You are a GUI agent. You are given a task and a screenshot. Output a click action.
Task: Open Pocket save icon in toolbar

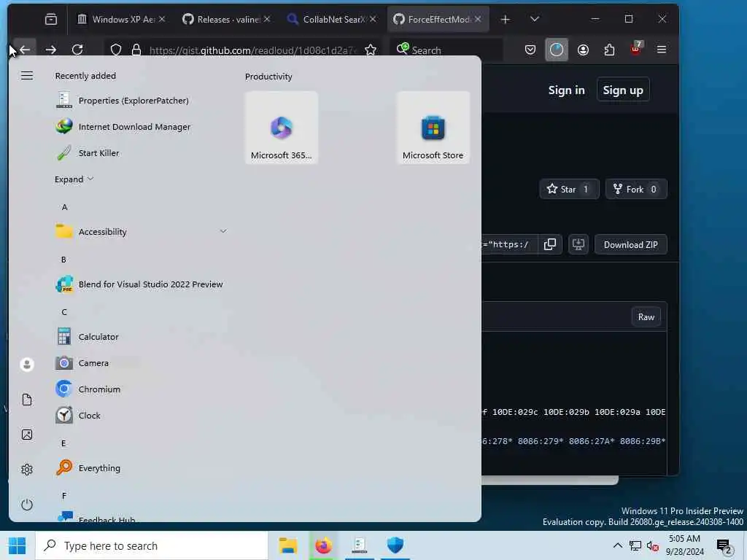click(x=530, y=50)
